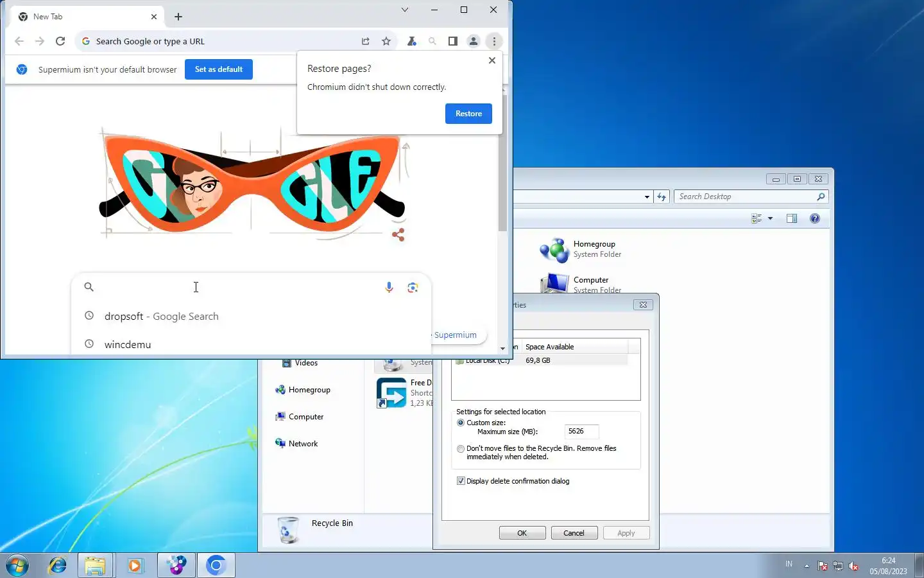
Task: Share the Google doodle
Action: [x=398, y=235]
